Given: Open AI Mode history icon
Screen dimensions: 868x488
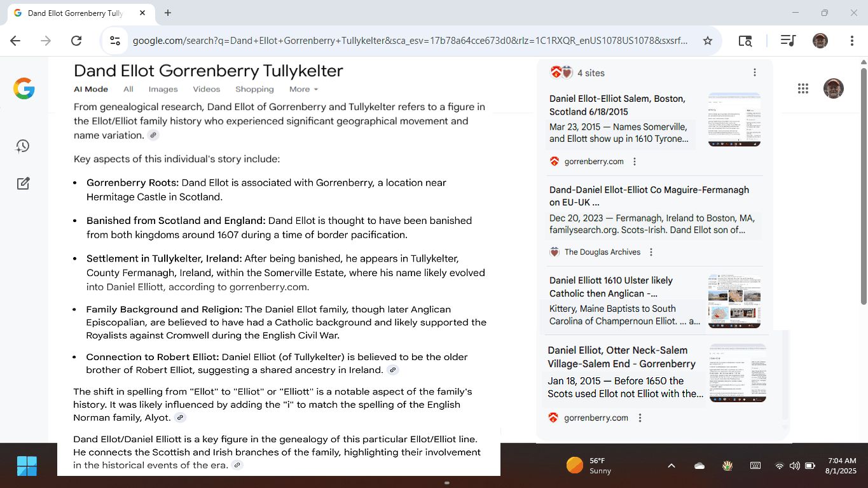Looking at the screenshot, I should (x=23, y=146).
